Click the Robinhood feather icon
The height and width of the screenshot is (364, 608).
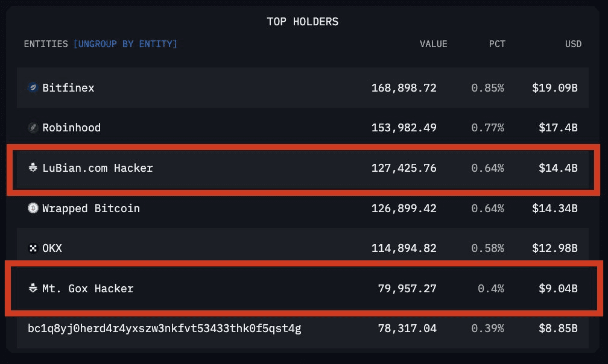(x=33, y=128)
